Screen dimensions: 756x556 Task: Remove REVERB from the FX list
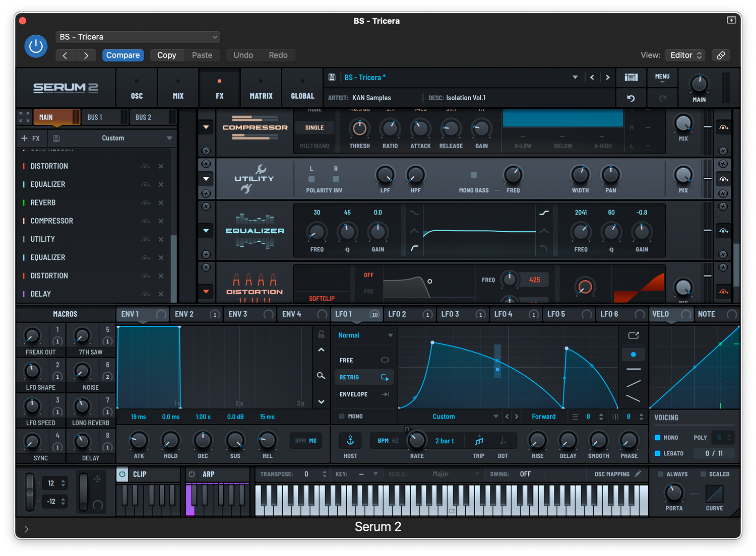click(161, 203)
